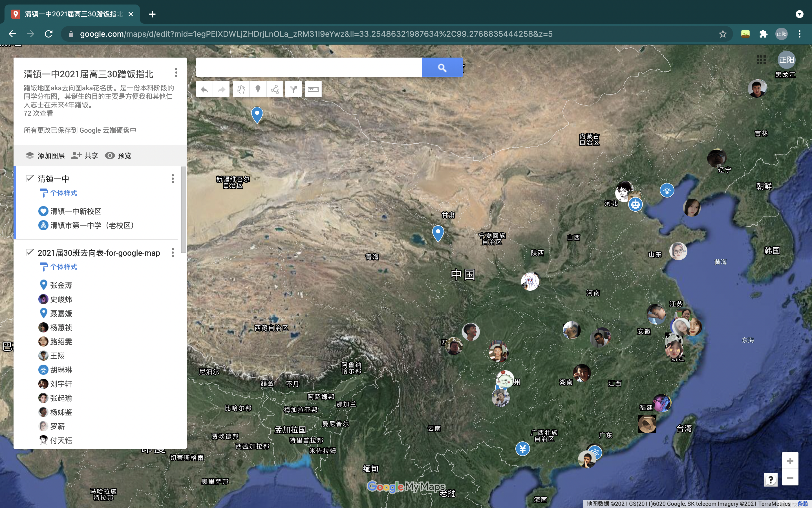Image resolution: width=812 pixels, height=508 pixels.
Task: Select the draw line tool
Action: 274,89
